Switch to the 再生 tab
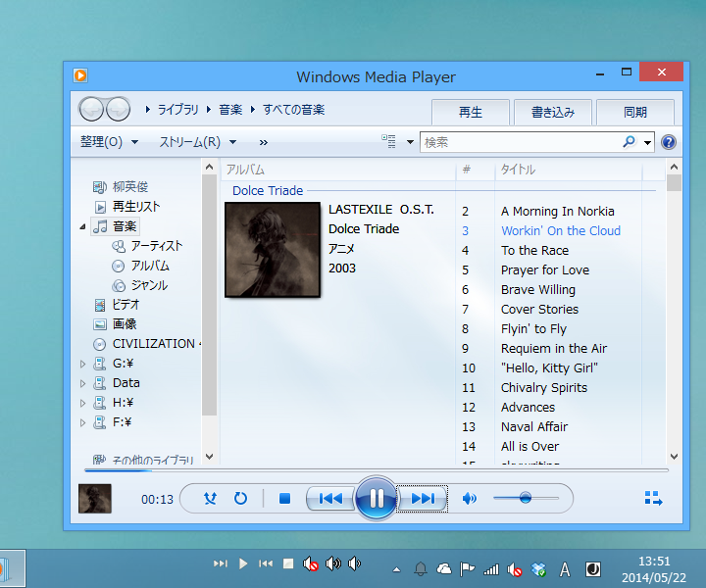Screen dimensions: 706x588 tap(471, 112)
